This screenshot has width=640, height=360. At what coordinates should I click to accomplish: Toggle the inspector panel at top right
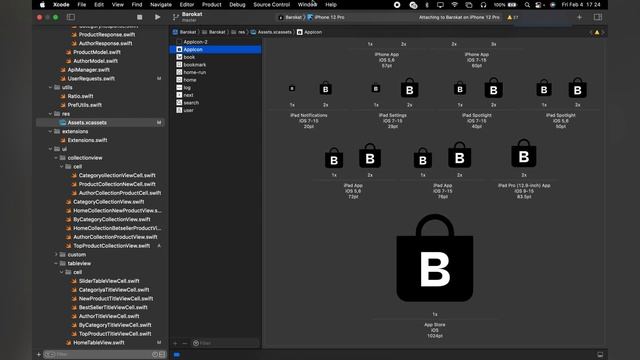coord(598,17)
